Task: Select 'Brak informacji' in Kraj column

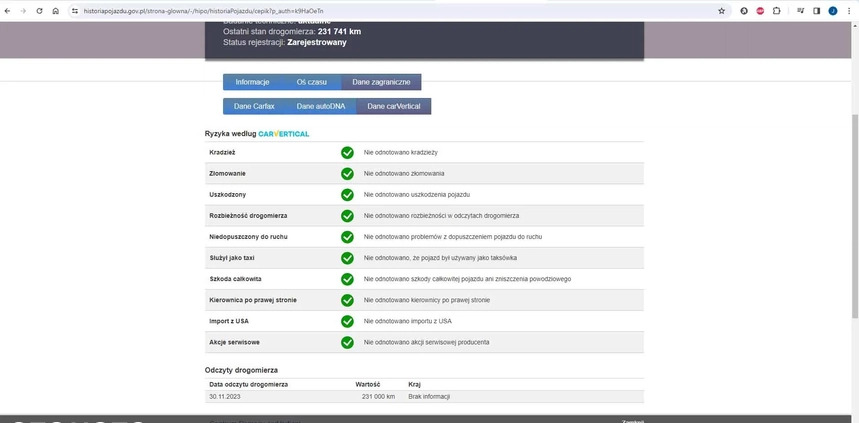Action: coord(429,397)
